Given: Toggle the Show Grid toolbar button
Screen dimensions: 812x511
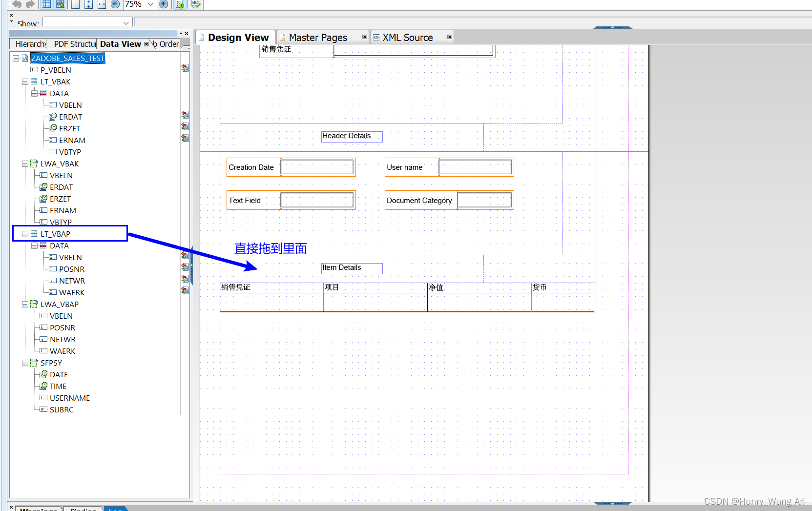Looking at the screenshot, I should 46,4.
